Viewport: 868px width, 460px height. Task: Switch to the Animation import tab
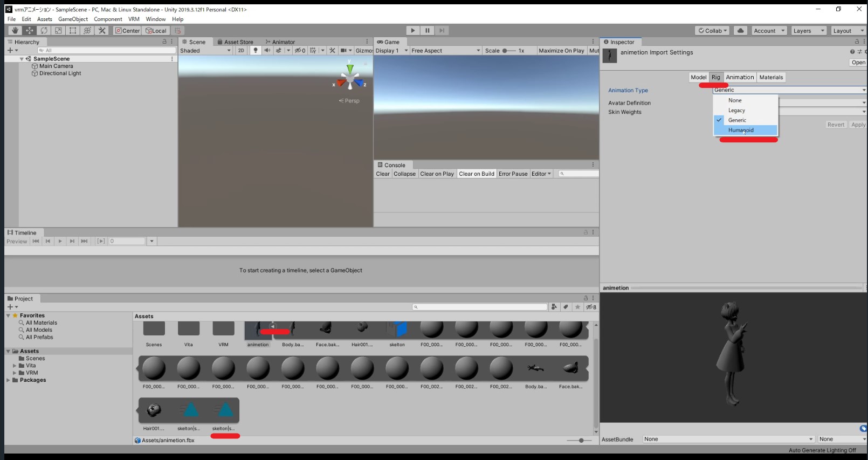coord(740,77)
